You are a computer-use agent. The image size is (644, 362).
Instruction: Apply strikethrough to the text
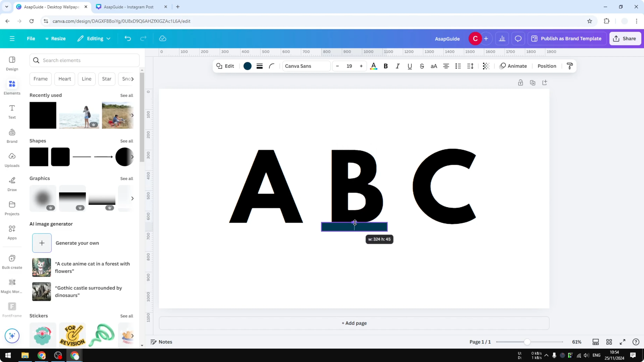tap(422, 66)
